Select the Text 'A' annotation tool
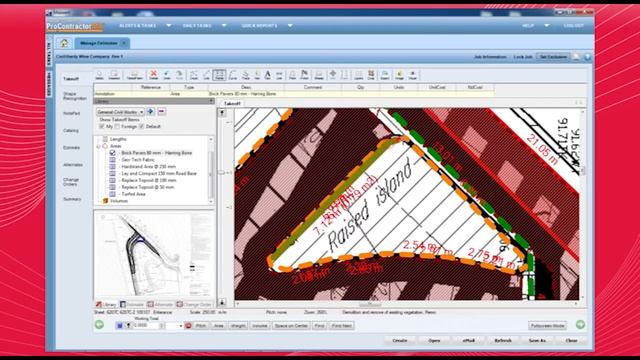 click(267, 75)
